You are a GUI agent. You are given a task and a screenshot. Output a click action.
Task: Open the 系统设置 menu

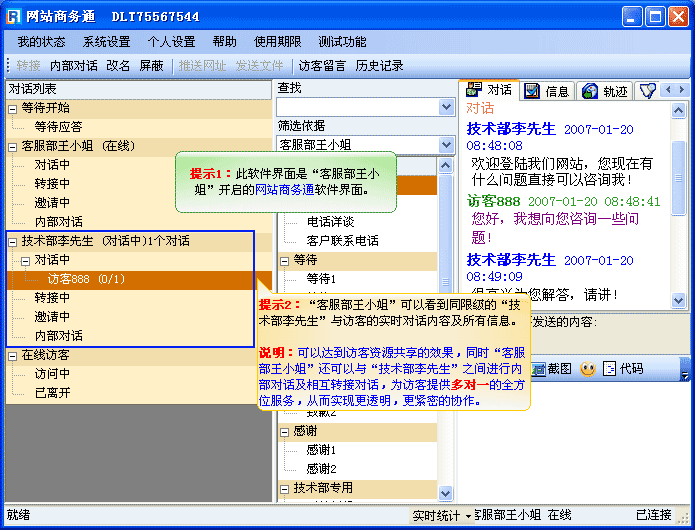(x=106, y=42)
